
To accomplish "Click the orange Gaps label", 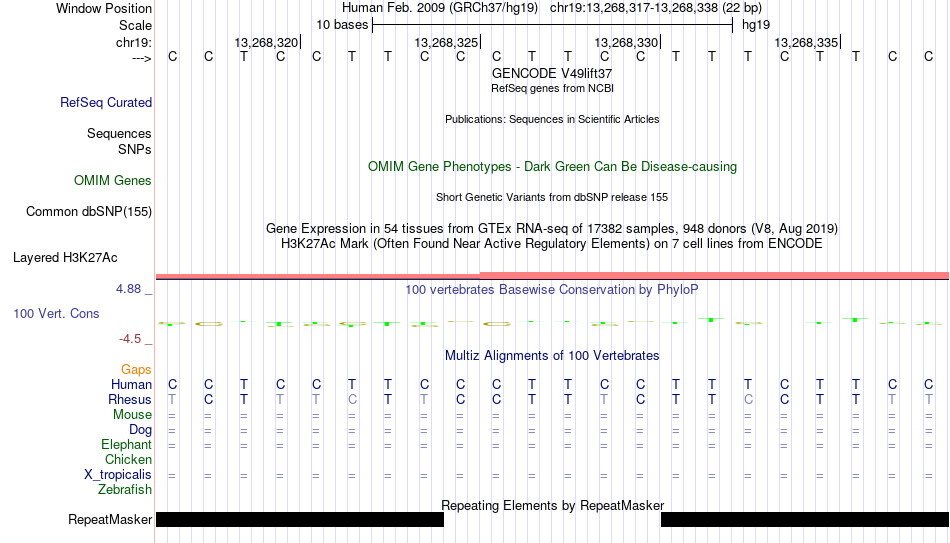I will pyautogui.click(x=136, y=370).
